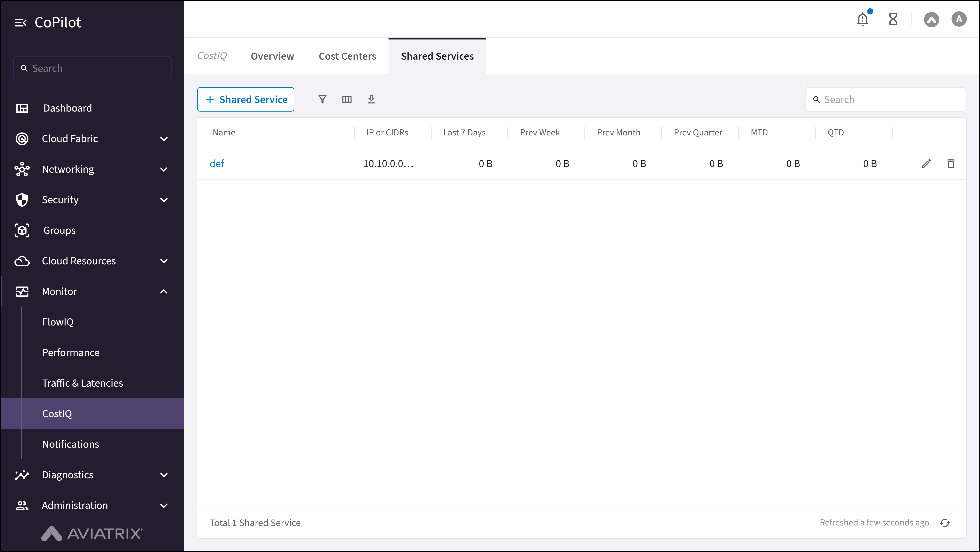Click the column settings icon
The image size is (980, 552).
[x=347, y=99]
